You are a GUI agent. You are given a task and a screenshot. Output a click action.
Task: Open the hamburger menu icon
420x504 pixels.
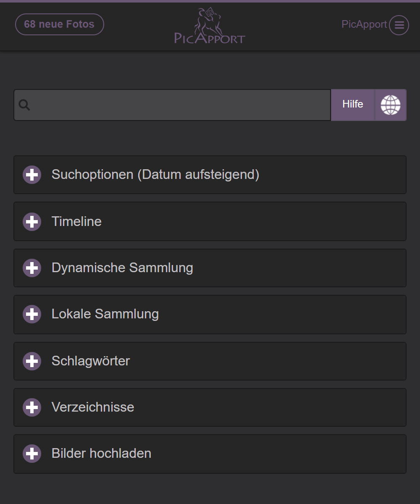click(399, 25)
